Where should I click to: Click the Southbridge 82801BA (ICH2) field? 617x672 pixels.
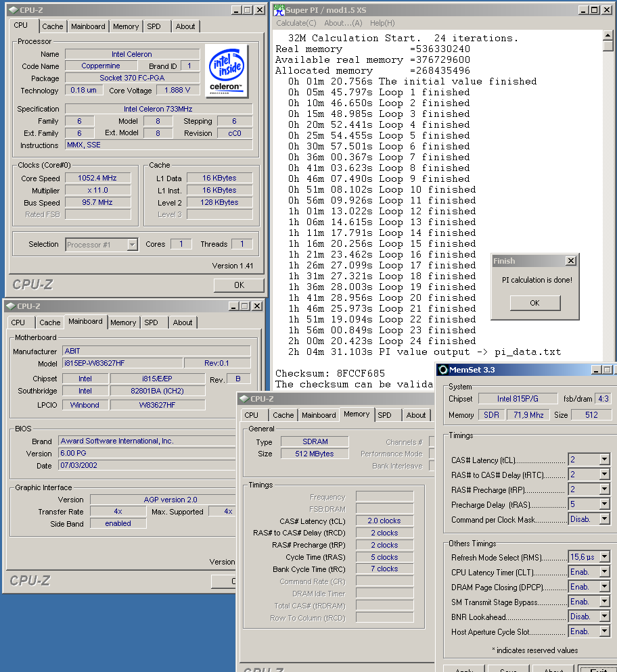point(158,391)
